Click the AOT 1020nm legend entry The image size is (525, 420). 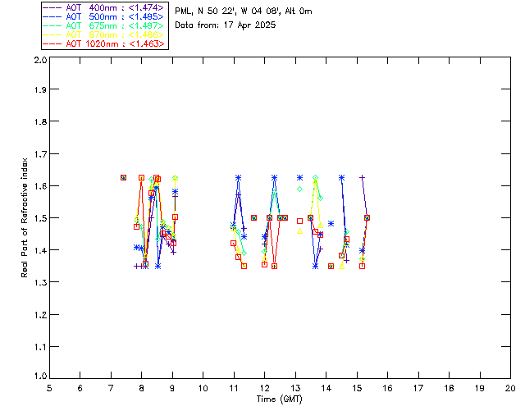coord(103,43)
